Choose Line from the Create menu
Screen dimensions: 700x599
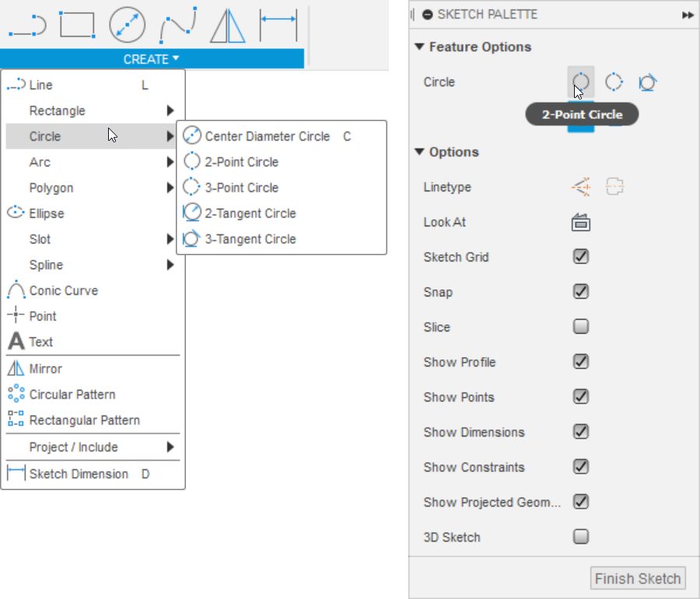(93, 85)
